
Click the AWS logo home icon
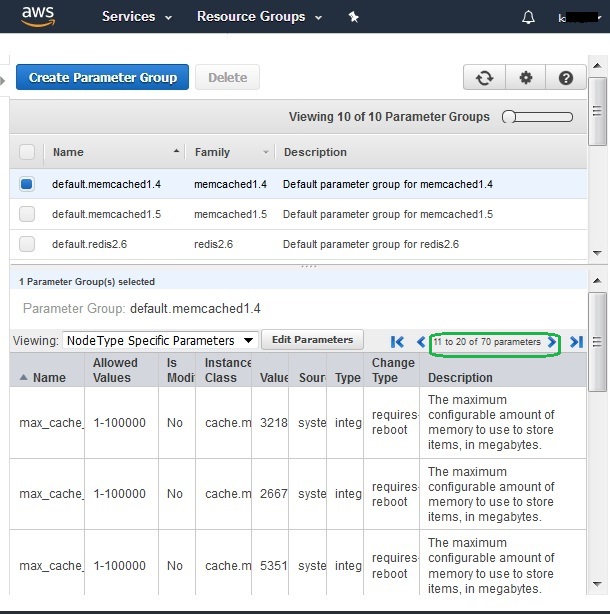(38, 16)
